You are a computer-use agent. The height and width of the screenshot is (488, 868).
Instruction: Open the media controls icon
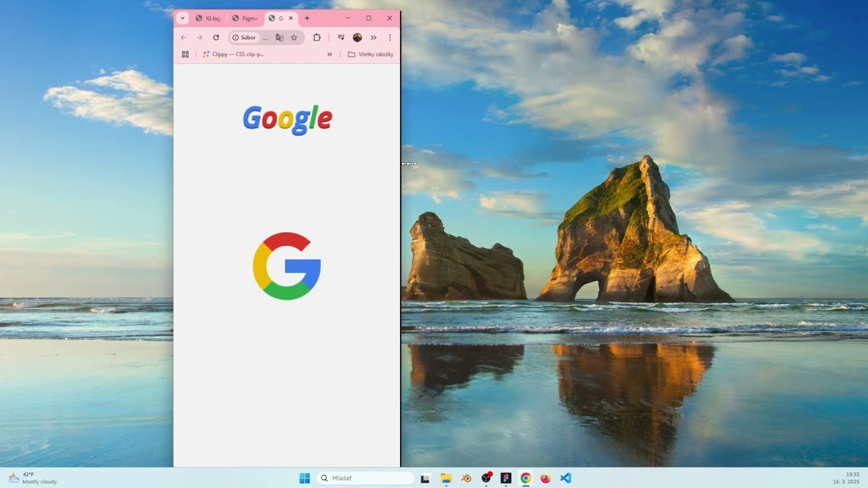pos(341,37)
